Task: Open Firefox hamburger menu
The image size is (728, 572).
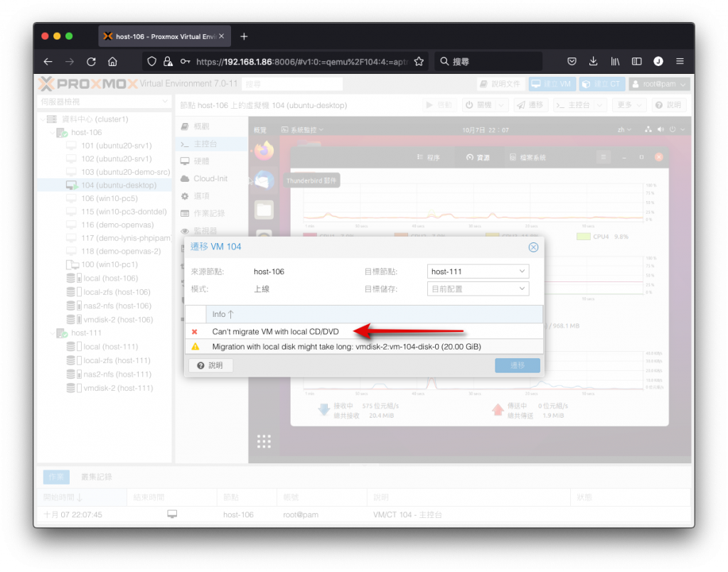Action: (x=680, y=61)
